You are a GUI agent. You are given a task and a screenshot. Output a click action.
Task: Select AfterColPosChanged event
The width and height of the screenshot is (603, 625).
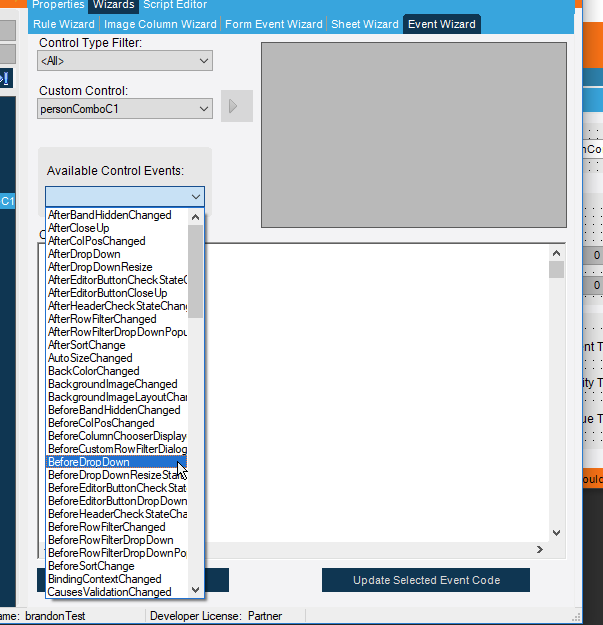click(x=116, y=241)
